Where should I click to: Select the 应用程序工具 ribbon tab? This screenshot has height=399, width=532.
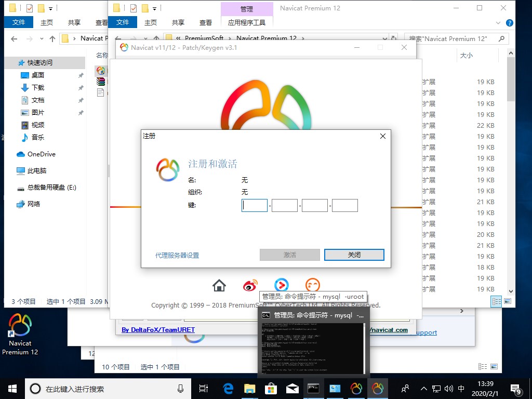(247, 22)
